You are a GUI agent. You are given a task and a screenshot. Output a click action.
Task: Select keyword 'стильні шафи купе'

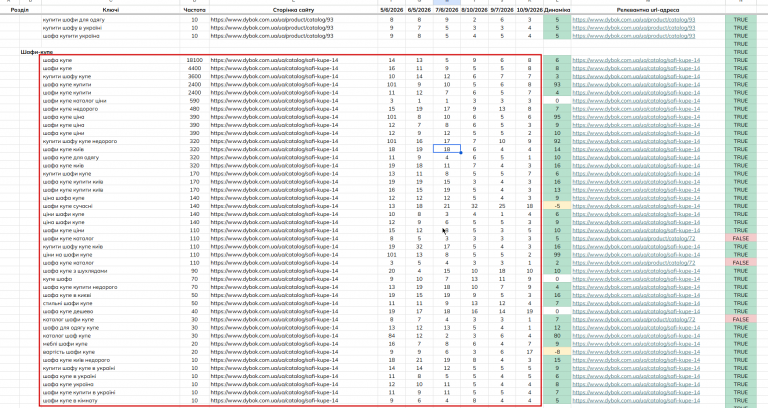tap(67, 303)
